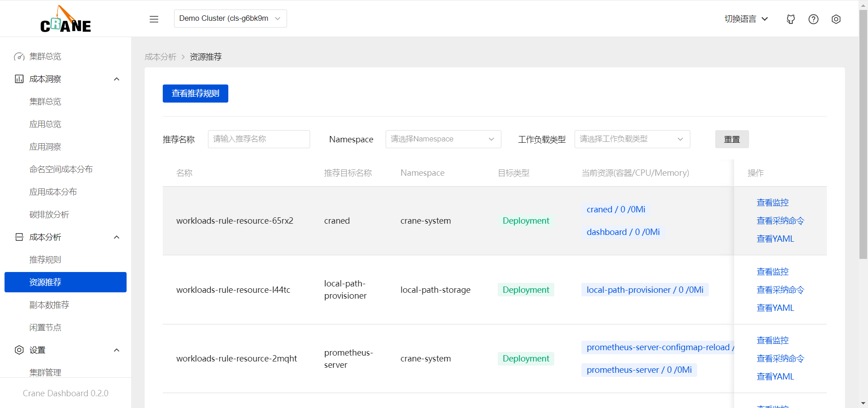Click the cluster overview gauge icon
This screenshot has height=408, width=868.
click(19, 56)
